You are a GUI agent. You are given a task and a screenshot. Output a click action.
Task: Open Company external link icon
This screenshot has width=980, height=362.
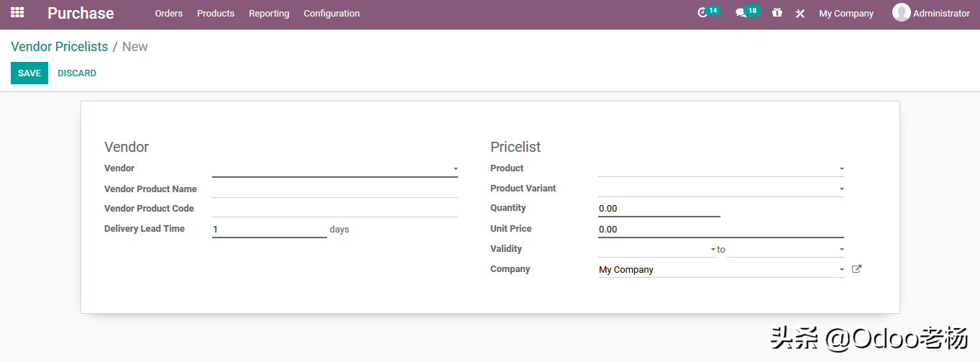(x=856, y=269)
